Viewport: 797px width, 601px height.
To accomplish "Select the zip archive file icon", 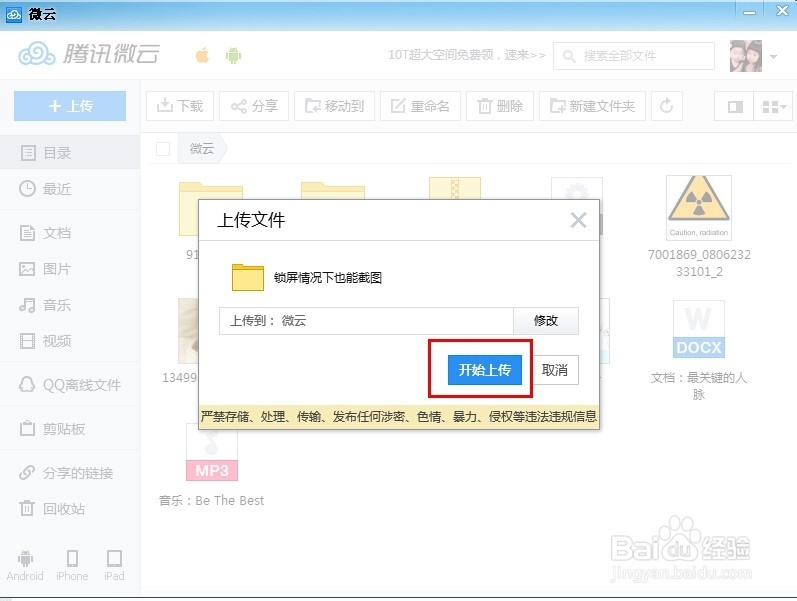I will (x=455, y=188).
